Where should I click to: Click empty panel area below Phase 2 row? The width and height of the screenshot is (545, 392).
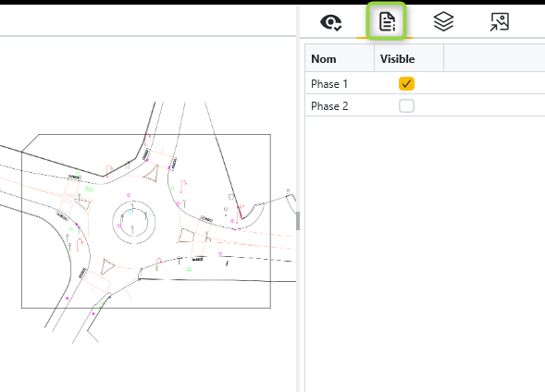click(425, 253)
